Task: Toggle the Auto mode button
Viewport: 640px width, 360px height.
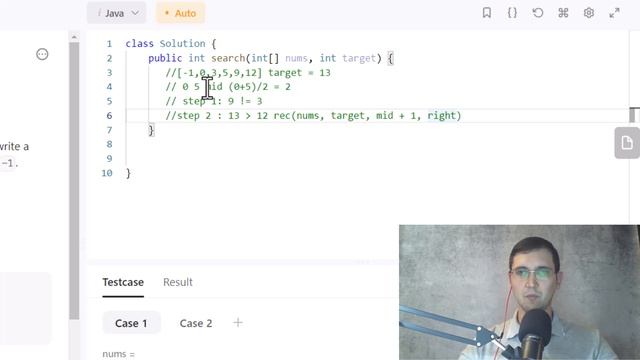Action: click(x=180, y=13)
